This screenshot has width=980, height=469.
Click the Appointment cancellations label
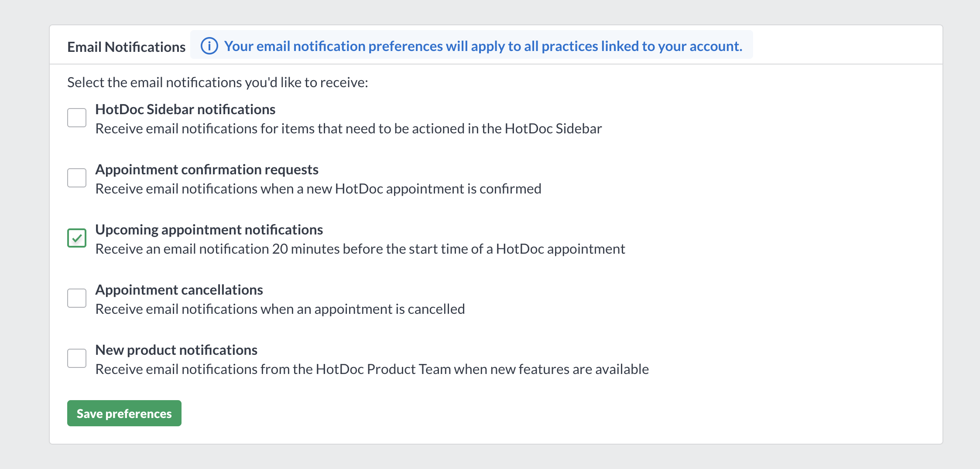click(x=179, y=290)
